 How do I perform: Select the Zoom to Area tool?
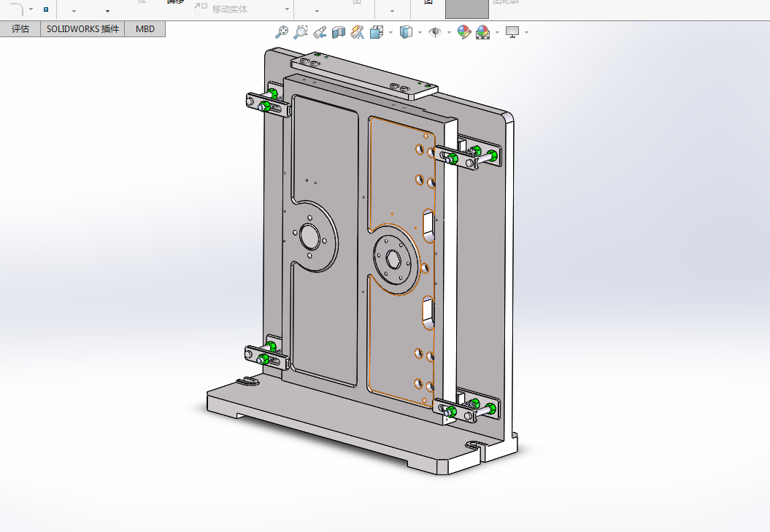point(301,32)
